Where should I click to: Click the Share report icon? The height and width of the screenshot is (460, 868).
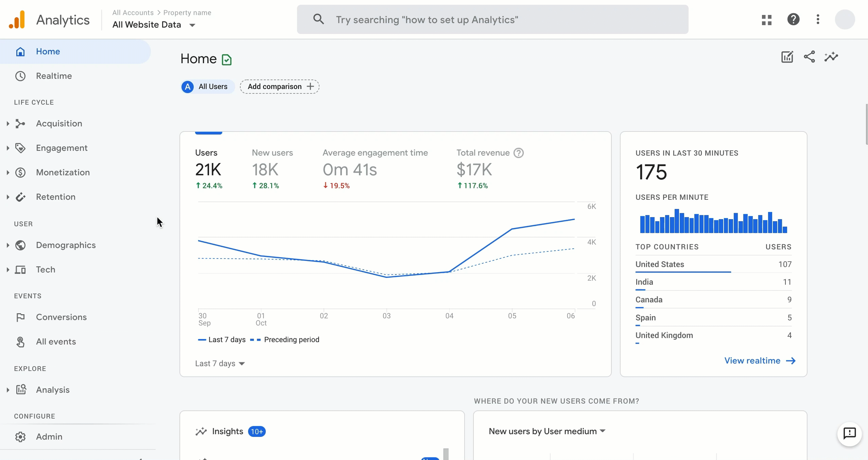810,57
